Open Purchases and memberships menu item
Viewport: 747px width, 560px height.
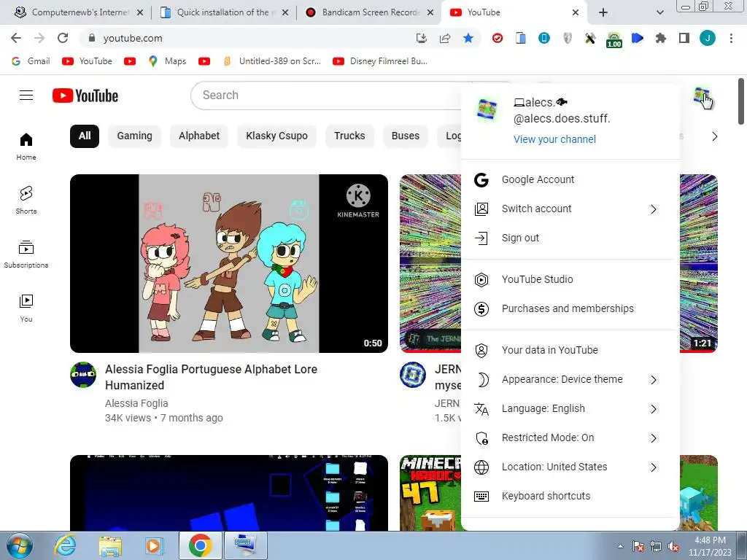click(x=570, y=309)
